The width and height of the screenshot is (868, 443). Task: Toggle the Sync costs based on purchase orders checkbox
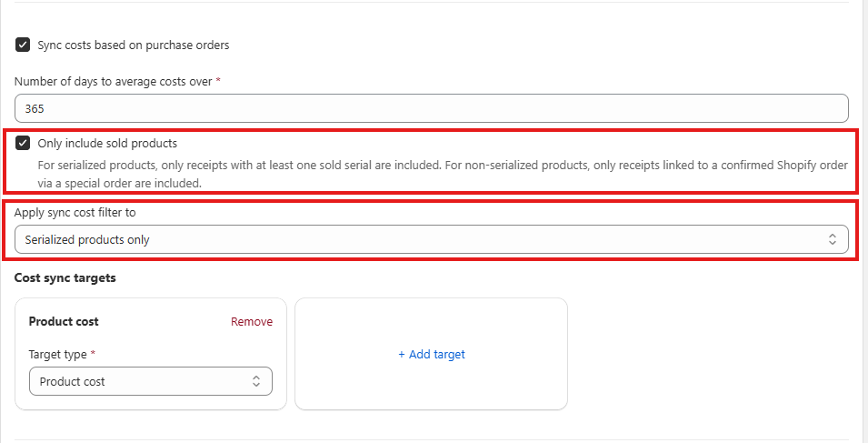click(24, 45)
